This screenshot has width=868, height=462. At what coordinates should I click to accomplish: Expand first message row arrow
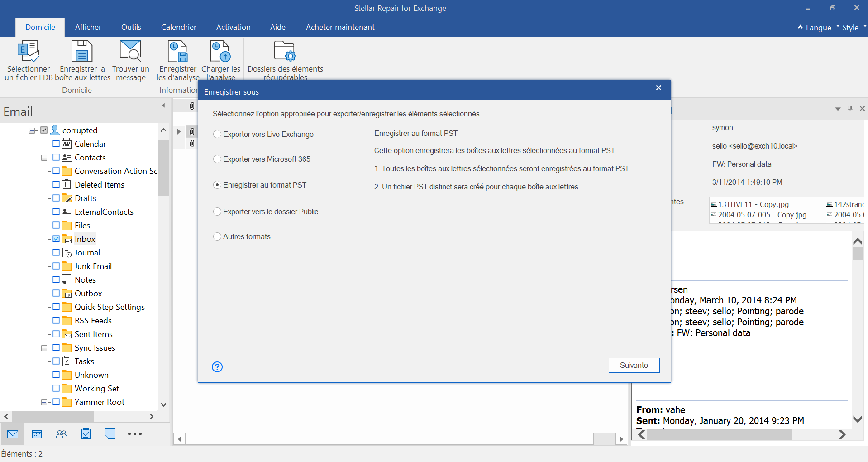tap(179, 131)
